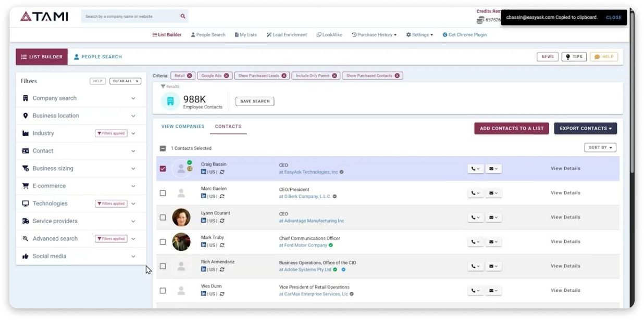The width and height of the screenshot is (644, 320).
Task: Click the News button
Action: [x=548, y=57]
